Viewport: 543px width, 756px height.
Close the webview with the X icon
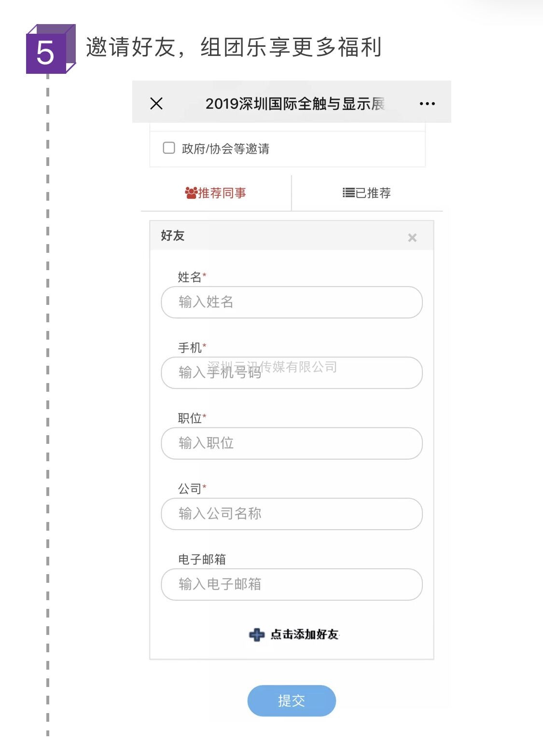[x=156, y=103]
